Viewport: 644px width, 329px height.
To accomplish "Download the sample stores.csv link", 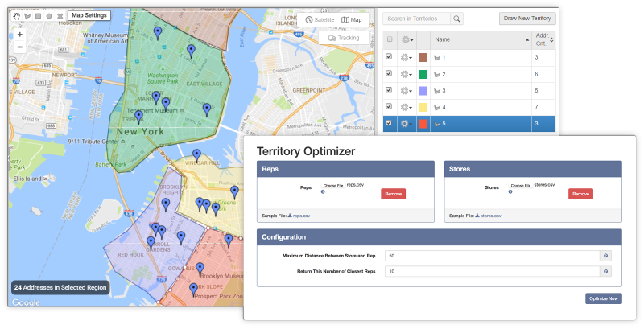I will [489, 216].
